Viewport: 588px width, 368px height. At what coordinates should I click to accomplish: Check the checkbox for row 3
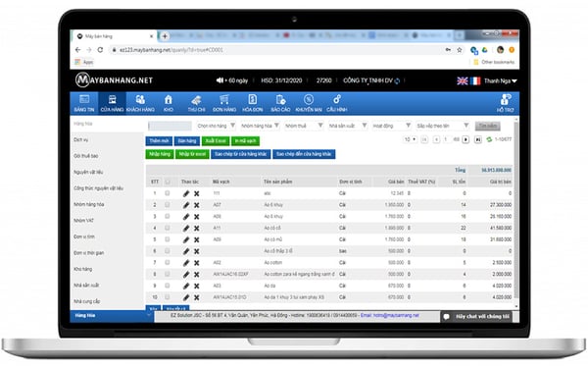[x=168, y=216]
